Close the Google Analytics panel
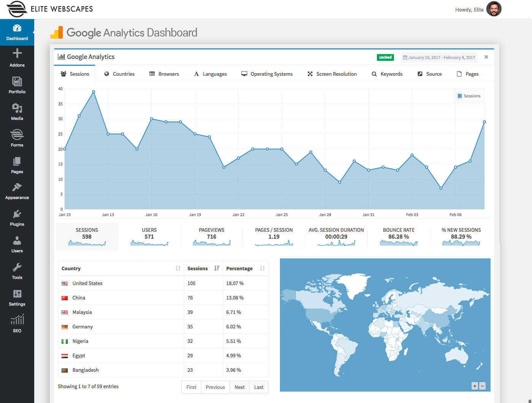 pos(486,57)
